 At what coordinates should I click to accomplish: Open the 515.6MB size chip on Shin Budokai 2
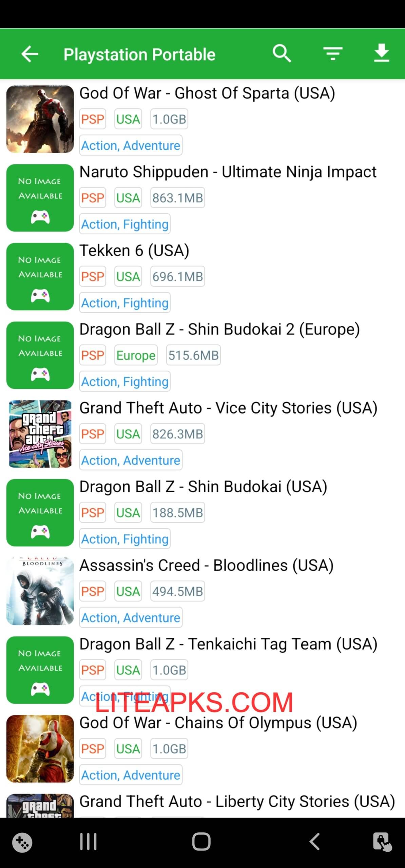coord(193,354)
